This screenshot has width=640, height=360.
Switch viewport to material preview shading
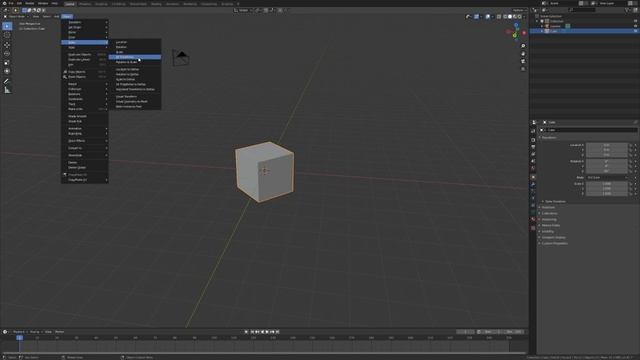click(x=515, y=17)
